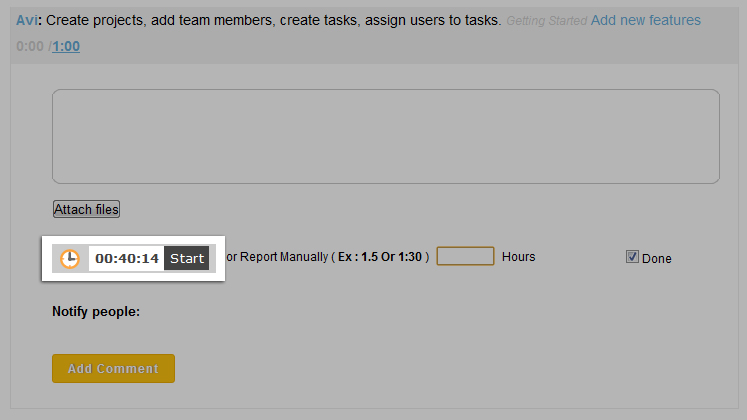
Task: Click the manual Hours input box
Action: coord(465,256)
